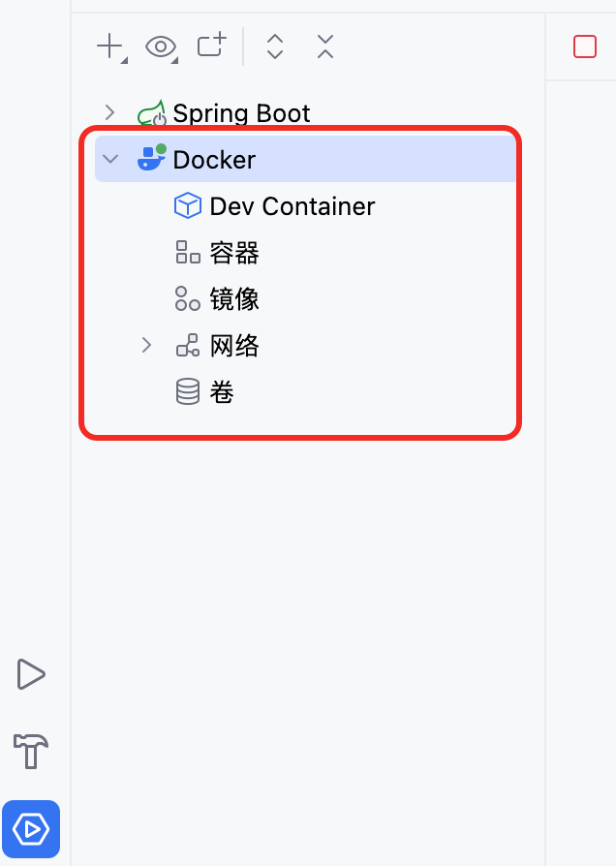Click the Collapse All arrows icon

tap(325, 46)
